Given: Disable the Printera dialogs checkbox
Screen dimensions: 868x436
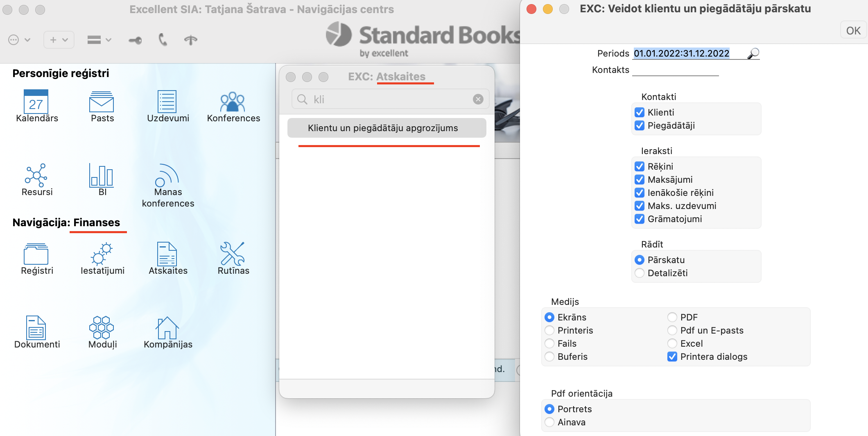Looking at the screenshot, I should tap(672, 357).
